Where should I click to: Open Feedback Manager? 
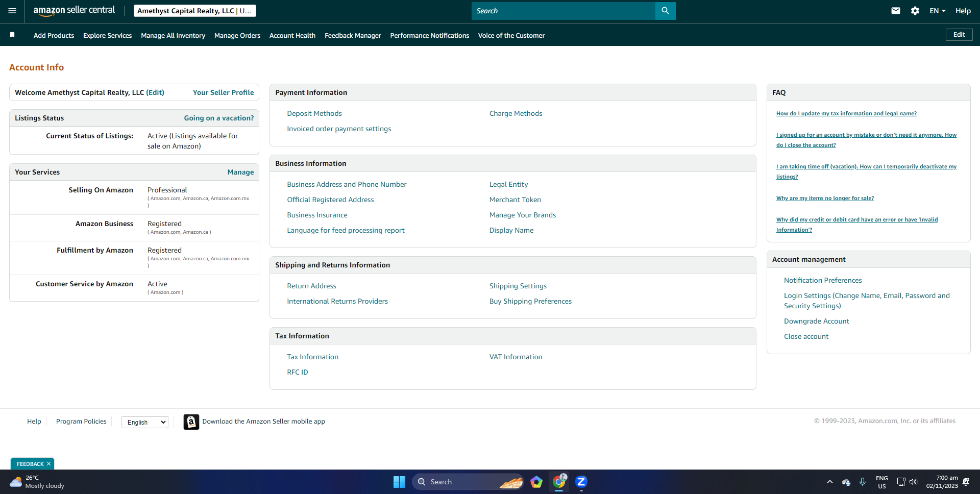coord(353,35)
